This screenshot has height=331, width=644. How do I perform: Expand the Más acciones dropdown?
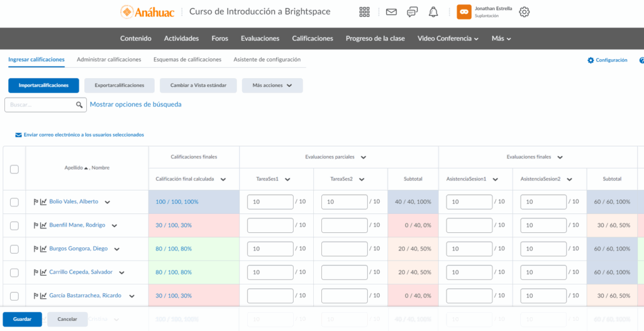coord(272,86)
